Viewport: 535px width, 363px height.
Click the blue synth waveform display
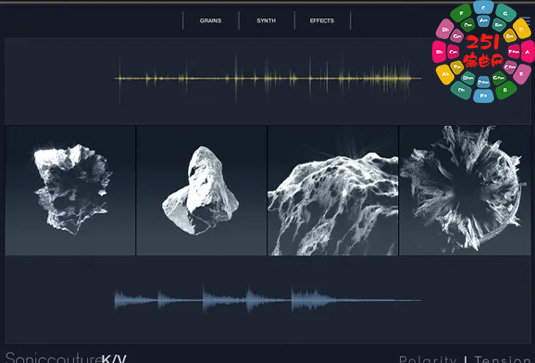268,300
